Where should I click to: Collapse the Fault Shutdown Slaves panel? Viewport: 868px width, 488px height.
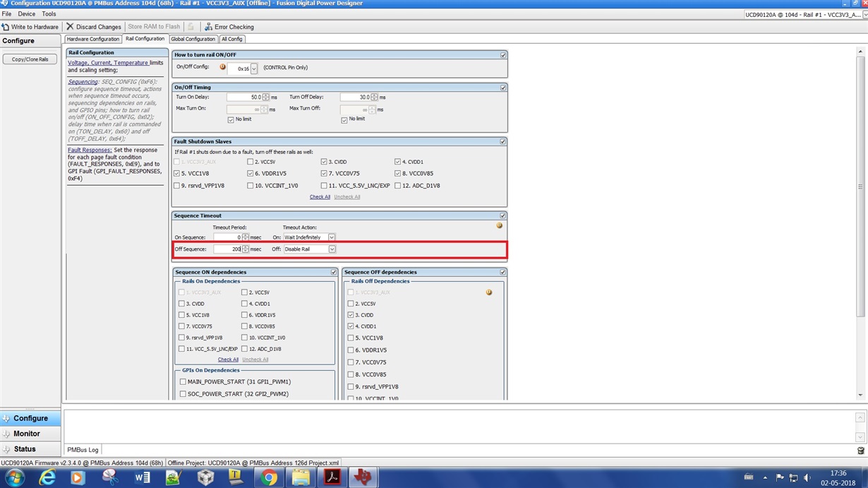tap(503, 142)
